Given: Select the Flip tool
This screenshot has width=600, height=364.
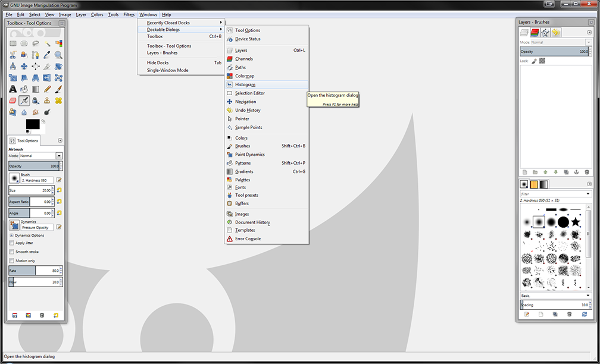Looking at the screenshot, I should pyautogui.click(x=47, y=78).
